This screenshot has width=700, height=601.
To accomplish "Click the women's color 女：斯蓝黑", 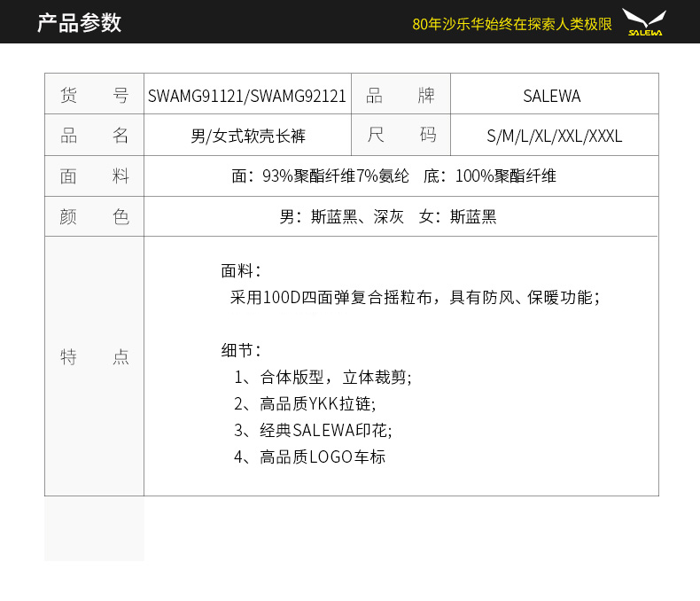I will (457, 216).
